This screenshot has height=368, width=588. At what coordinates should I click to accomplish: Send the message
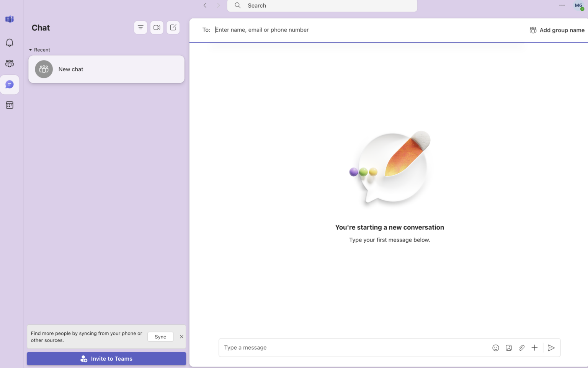pos(551,348)
